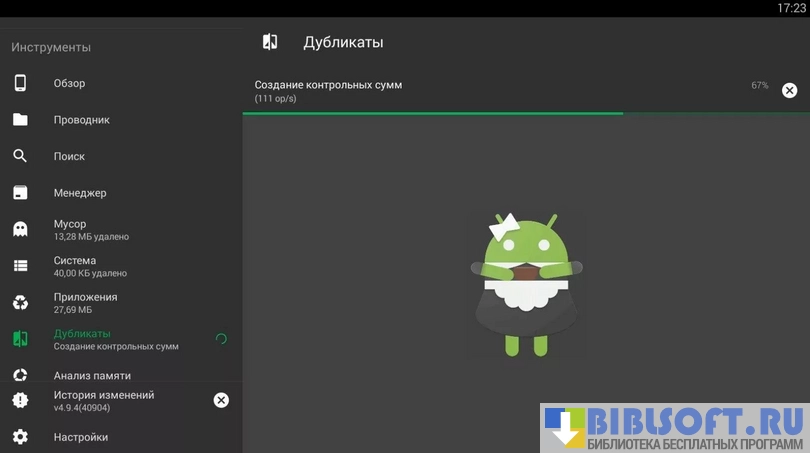This screenshot has width=810, height=453.
Task: Click the Дубликаты icon in the header bar
Action: tap(270, 42)
